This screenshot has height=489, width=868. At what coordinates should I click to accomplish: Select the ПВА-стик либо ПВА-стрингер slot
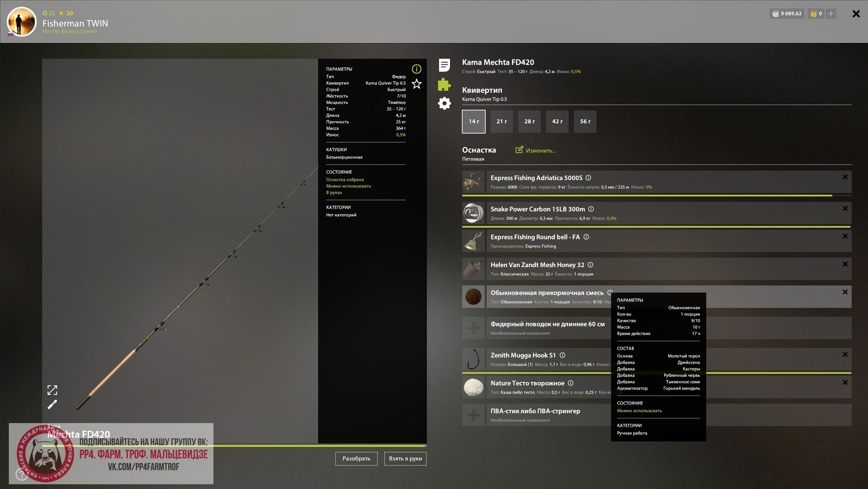point(669,415)
